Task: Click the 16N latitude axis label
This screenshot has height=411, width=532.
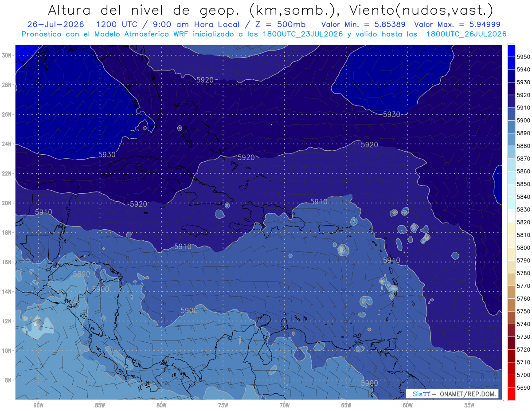Action: click(7, 262)
